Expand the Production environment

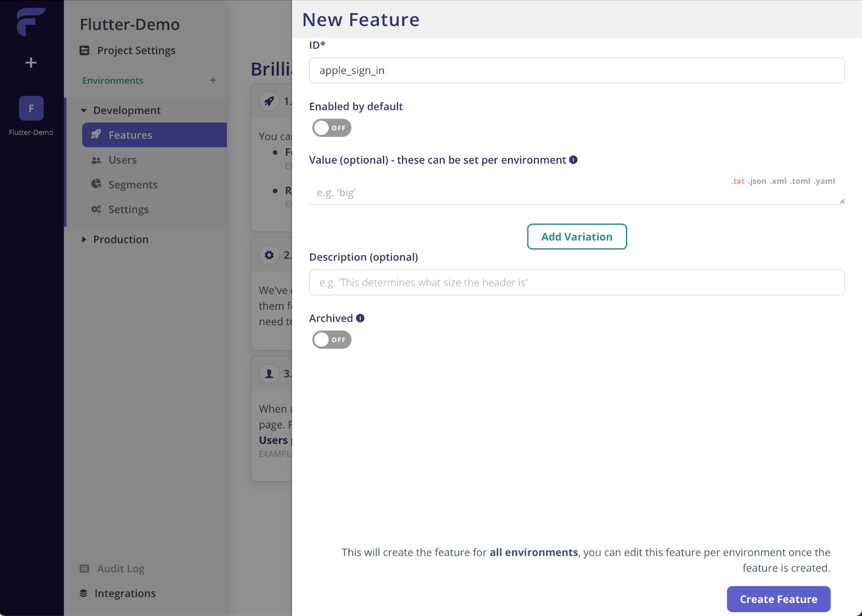[84, 240]
